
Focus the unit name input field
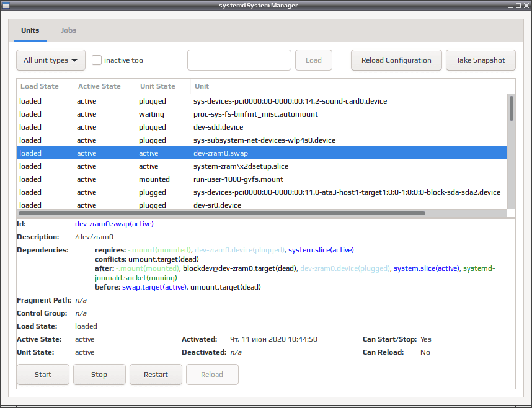coord(239,60)
